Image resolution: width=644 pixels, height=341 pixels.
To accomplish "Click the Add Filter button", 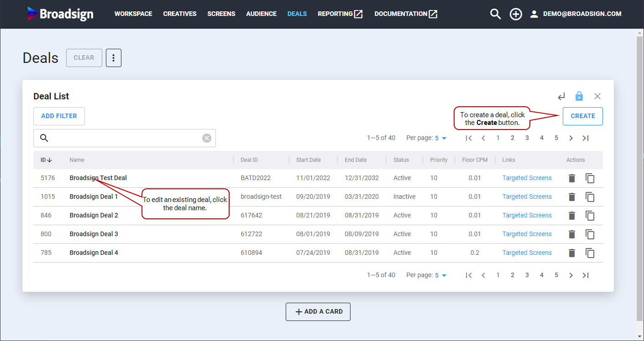I will tap(59, 116).
